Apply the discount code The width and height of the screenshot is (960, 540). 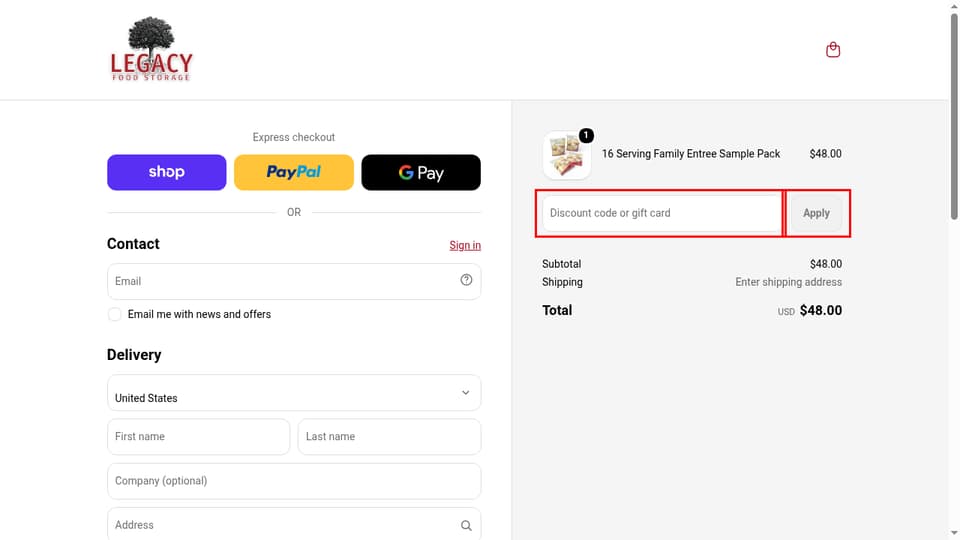coord(816,213)
